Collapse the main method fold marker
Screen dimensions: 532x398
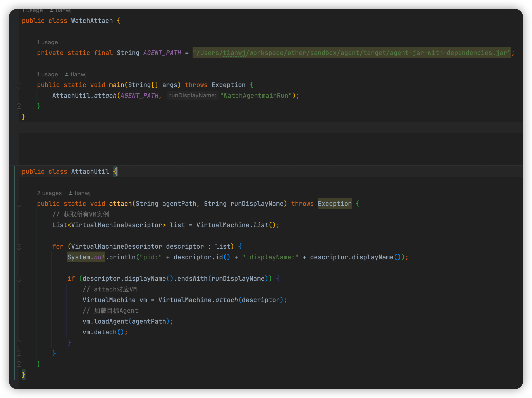click(x=19, y=85)
